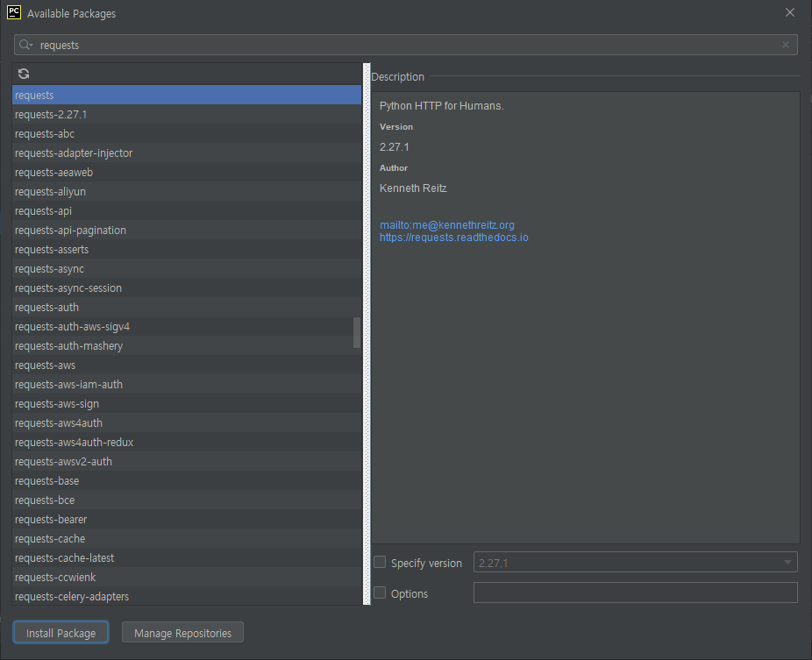
Task: Select the requests-aws-sign package
Action: click(x=187, y=404)
